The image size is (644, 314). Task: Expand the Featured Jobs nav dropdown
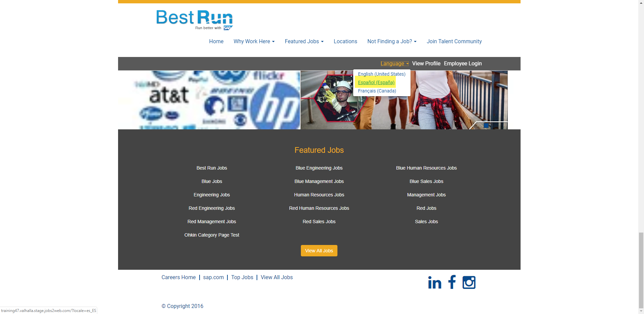(x=304, y=42)
